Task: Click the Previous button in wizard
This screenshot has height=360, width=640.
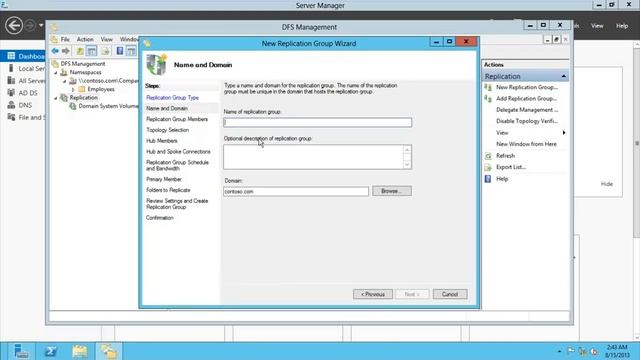Action: [x=373, y=294]
